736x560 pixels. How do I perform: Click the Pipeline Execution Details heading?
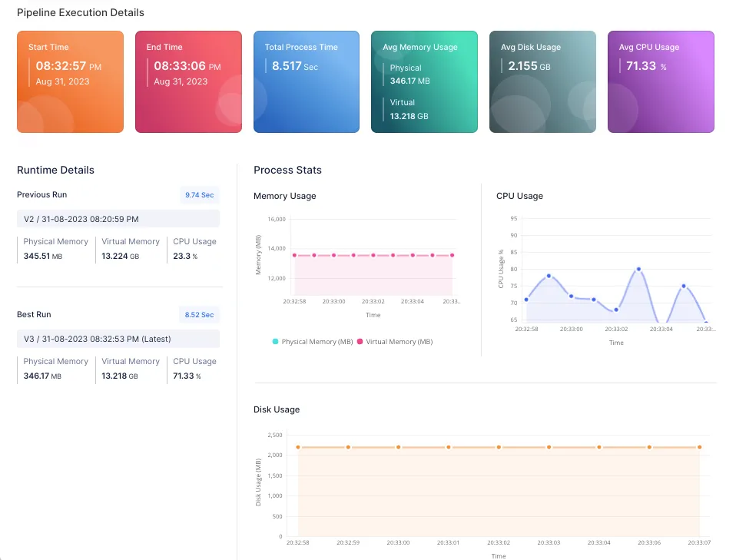tap(80, 12)
